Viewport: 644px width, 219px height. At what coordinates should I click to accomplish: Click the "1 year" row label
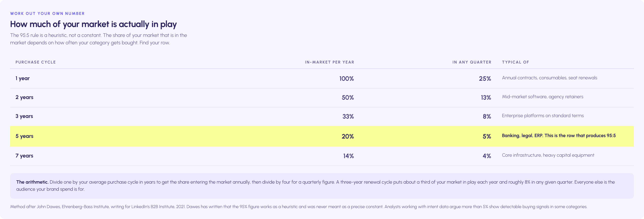[x=22, y=78]
